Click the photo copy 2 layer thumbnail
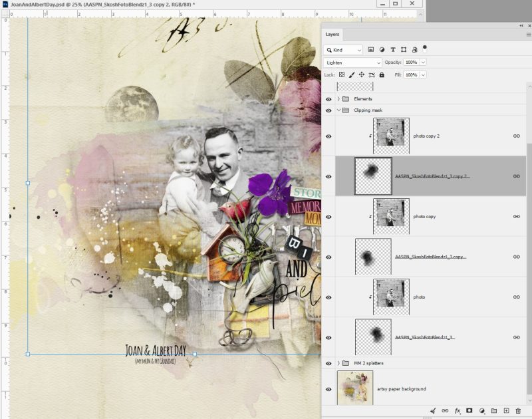This screenshot has width=532, height=419. 391,136
